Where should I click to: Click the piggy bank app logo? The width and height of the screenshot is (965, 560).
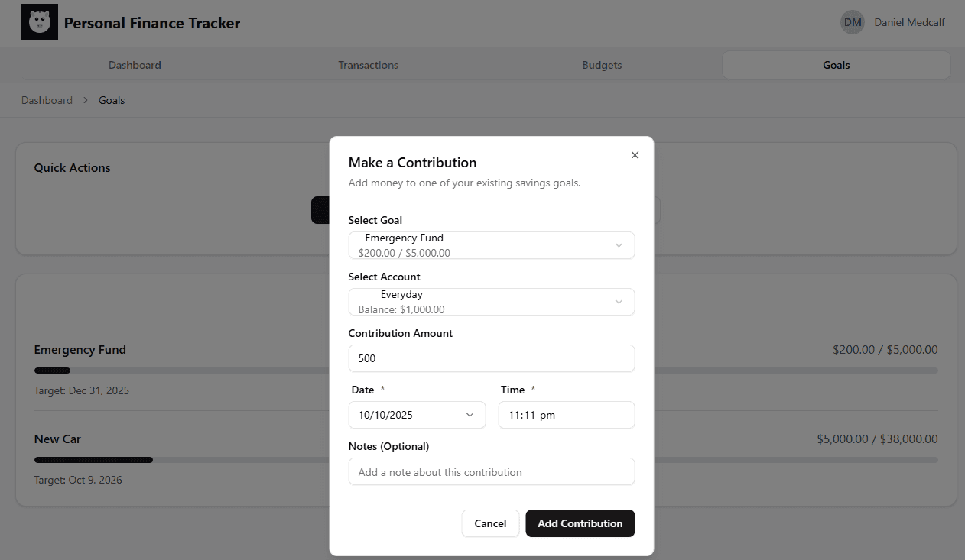pos(40,22)
